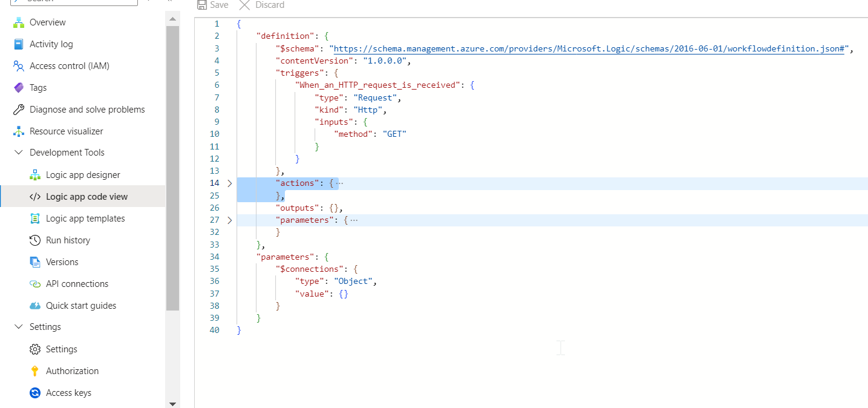Click the Run history clock icon
This screenshot has width=868, height=408.
(x=34, y=240)
